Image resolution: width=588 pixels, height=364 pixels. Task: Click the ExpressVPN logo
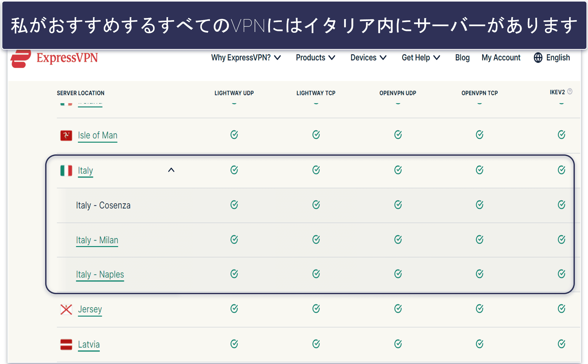click(54, 58)
